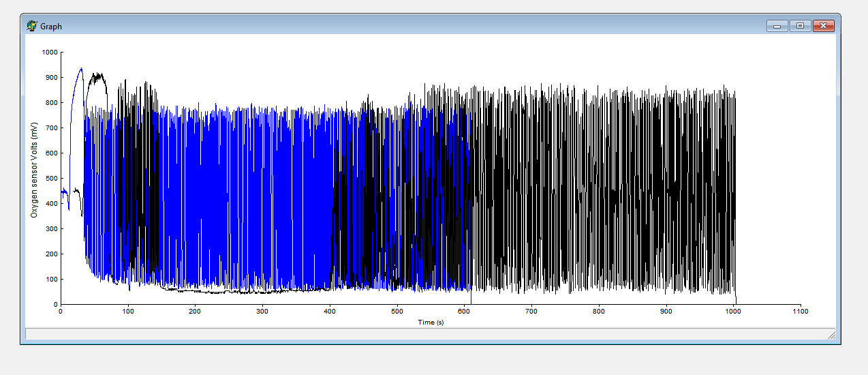Image resolution: width=868 pixels, height=375 pixels.
Task: Click the 800 tick label on time axis
Action: [599, 312]
